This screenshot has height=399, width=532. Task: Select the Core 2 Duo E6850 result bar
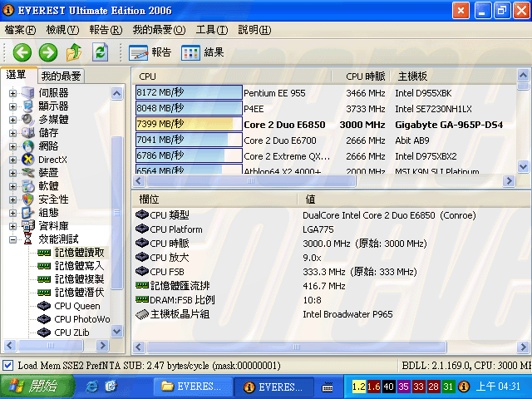point(189,124)
